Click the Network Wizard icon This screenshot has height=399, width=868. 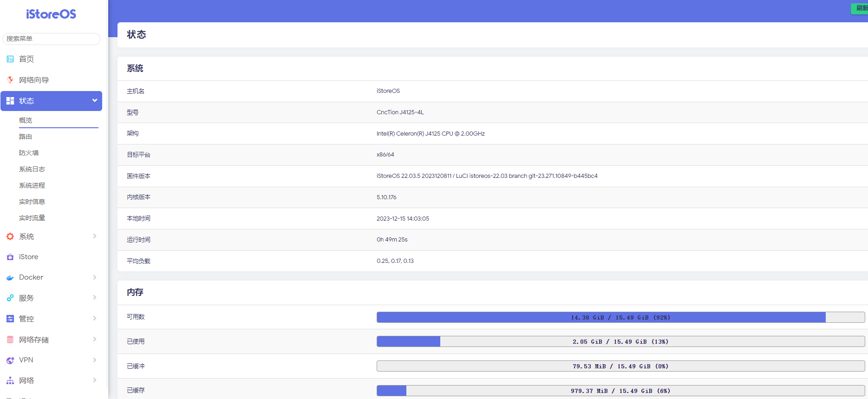[x=10, y=80]
